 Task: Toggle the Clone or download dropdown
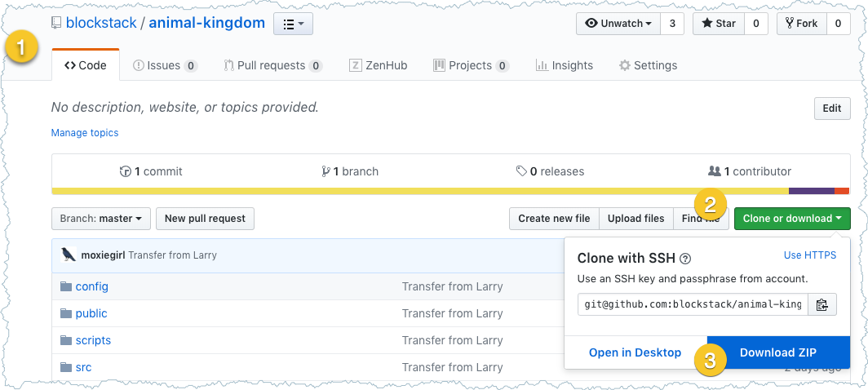(792, 219)
